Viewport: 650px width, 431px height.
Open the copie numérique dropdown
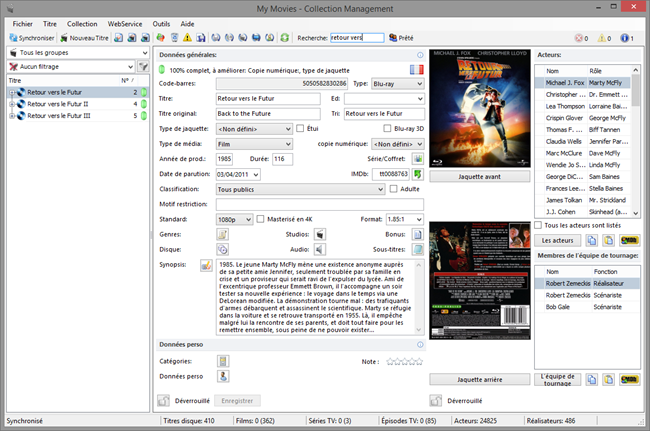click(x=398, y=144)
